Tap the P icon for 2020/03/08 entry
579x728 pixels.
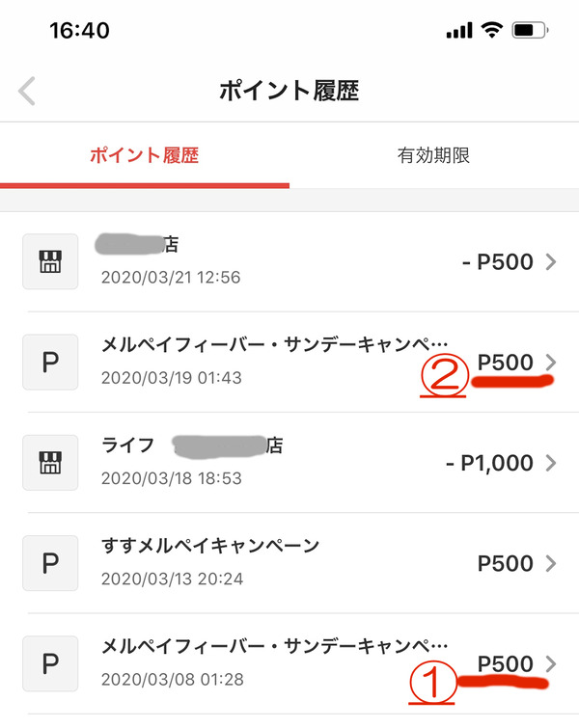point(50,664)
